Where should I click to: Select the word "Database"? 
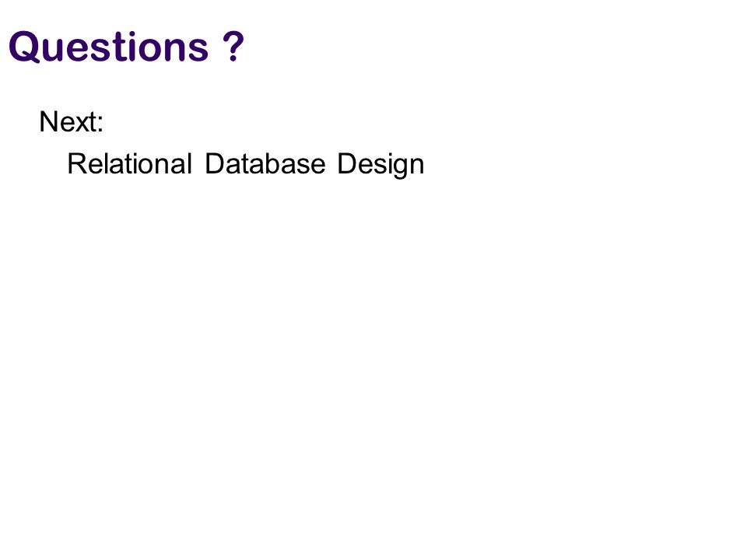click(x=265, y=164)
